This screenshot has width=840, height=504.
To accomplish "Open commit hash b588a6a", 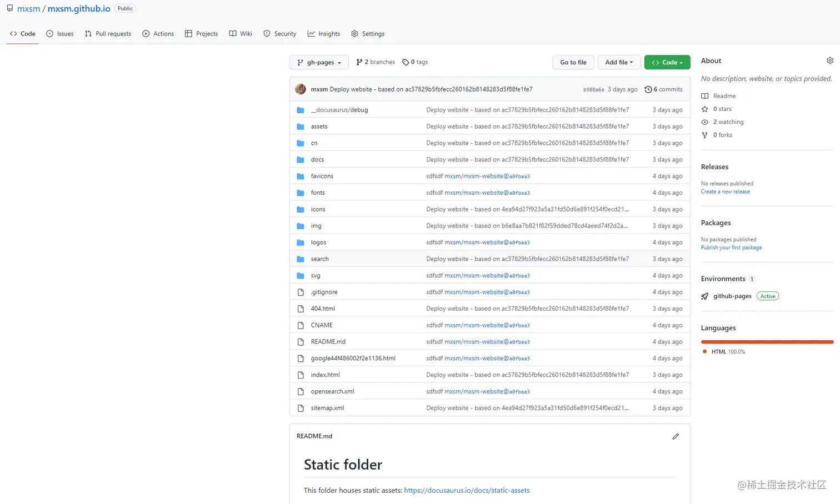I will click(x=593, y=89).
